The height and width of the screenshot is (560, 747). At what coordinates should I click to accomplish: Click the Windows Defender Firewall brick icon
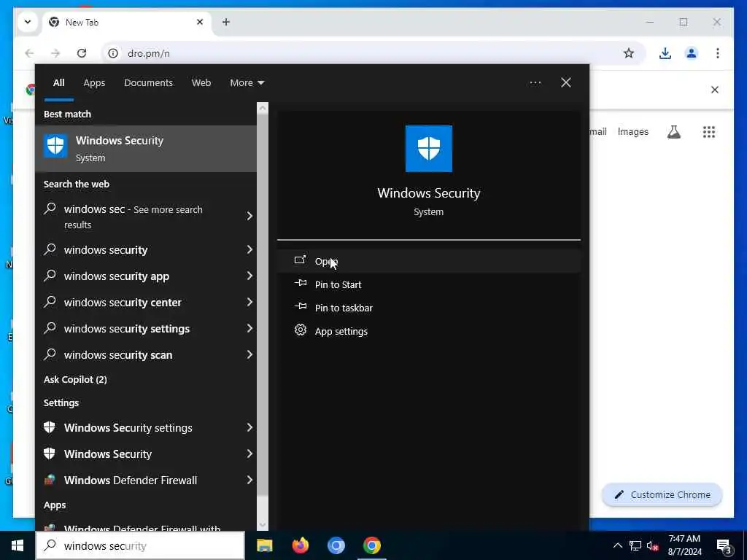coord(50,480)
